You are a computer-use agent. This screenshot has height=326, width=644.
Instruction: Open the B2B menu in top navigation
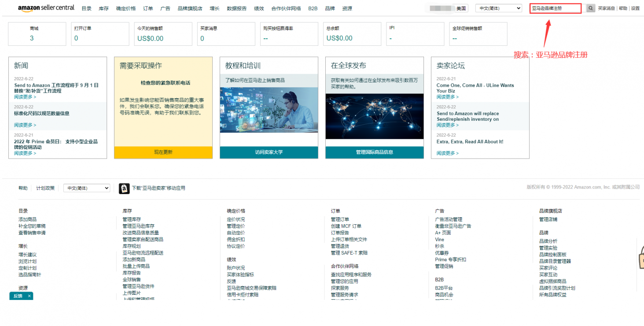coord(313,8)
